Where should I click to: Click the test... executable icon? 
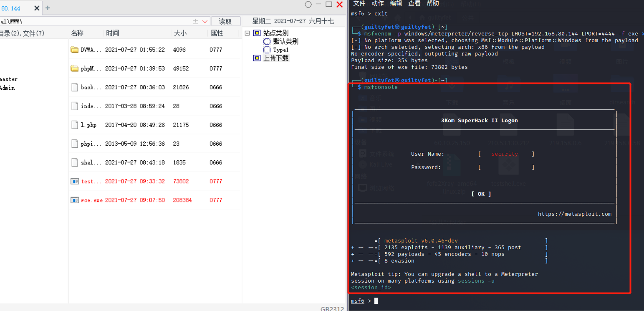click(75, 181)
